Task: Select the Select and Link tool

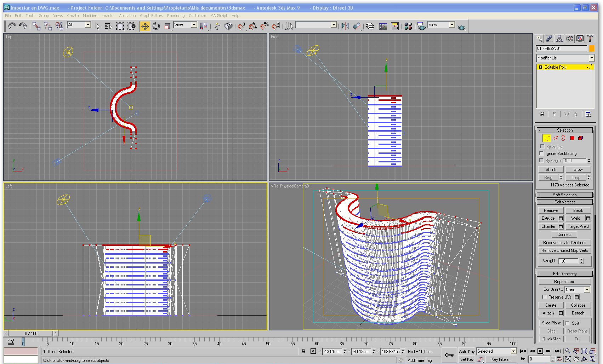Action: pyautogui.click(x=36, y=26)
